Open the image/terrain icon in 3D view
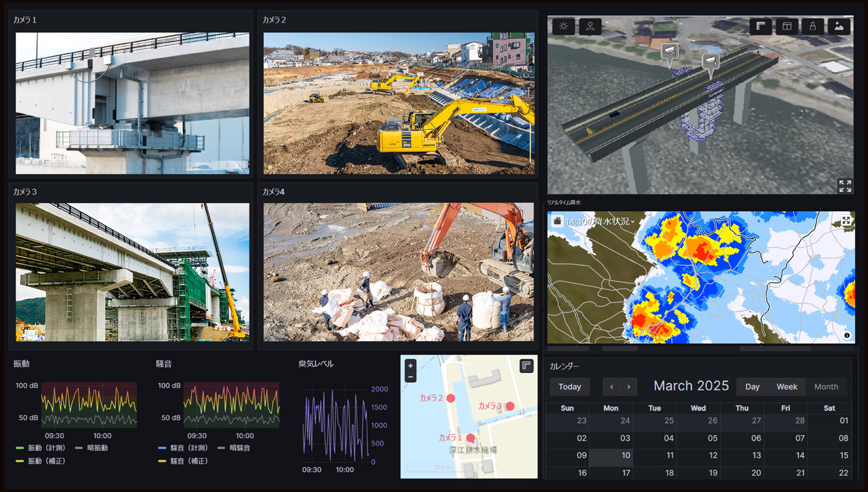868x492 pixels. tap(838, 26)
